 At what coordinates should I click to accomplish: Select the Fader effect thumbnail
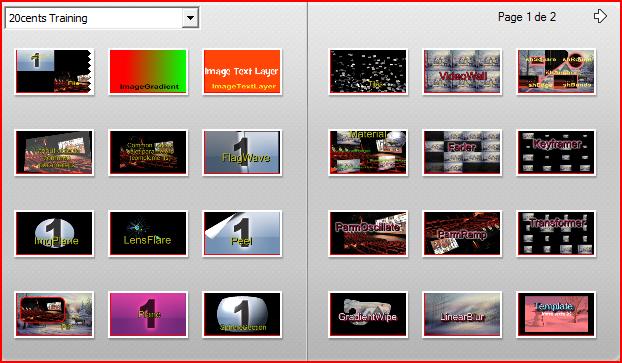click(x=462, y=153)
